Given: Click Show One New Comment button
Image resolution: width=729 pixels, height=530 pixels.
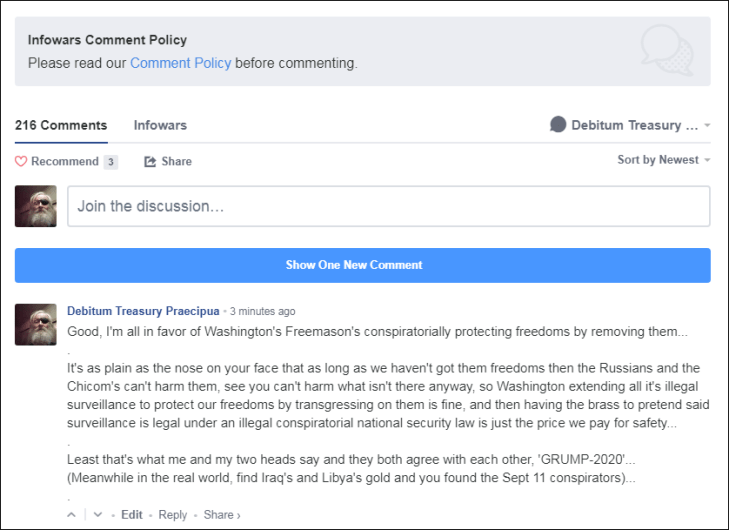Looking at the screenshot, I should [363, 265].
